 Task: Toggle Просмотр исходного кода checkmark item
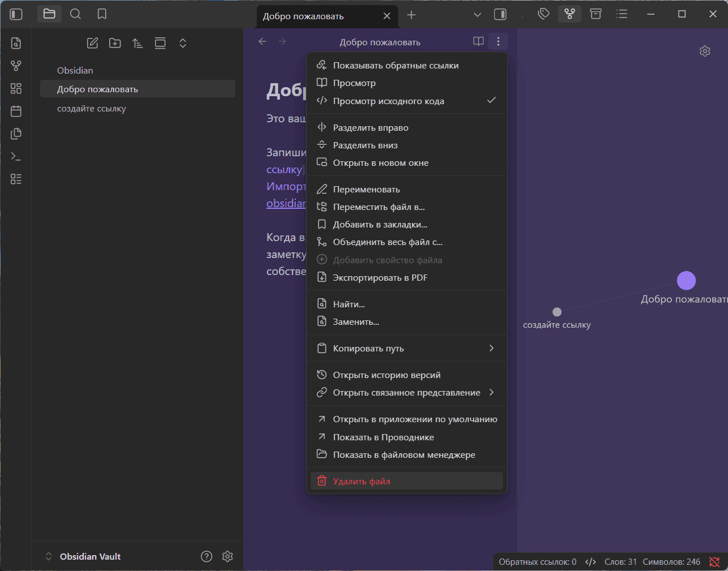[x=407, y=101]
